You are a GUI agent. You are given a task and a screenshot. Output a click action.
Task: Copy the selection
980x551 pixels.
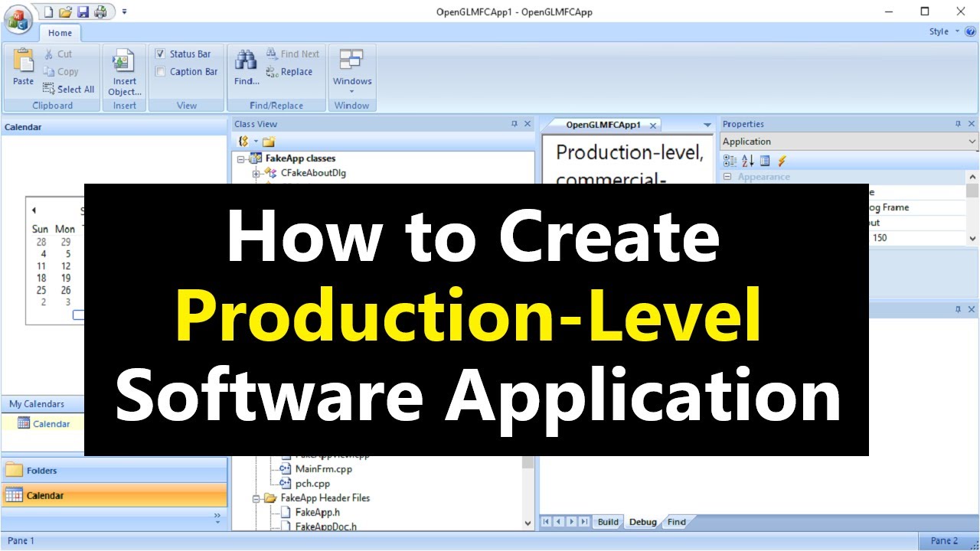pyautogui.click(x=60, y=72)
